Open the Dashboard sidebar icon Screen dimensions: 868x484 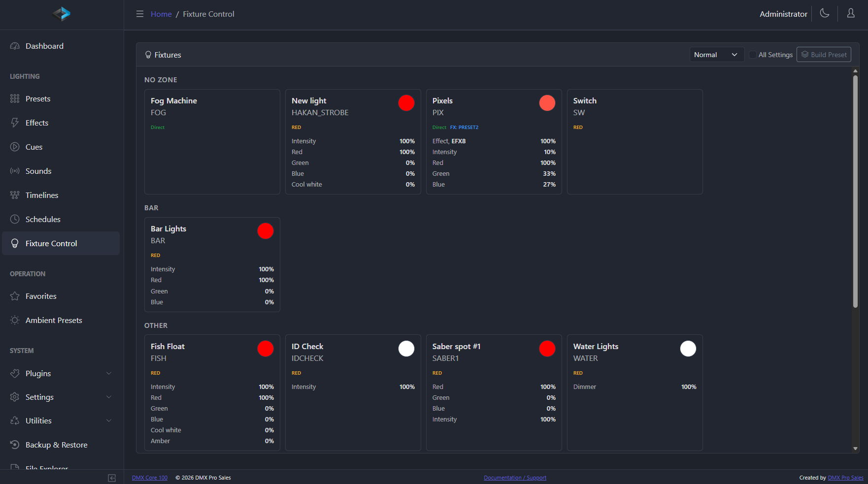pyautogui.click(x=15, y=45)
